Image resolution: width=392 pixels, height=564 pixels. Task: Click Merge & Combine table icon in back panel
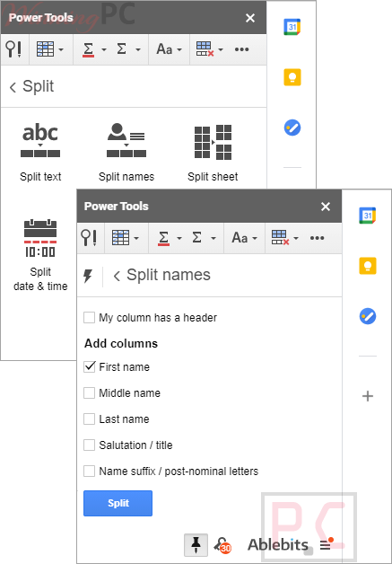(45, 49)
